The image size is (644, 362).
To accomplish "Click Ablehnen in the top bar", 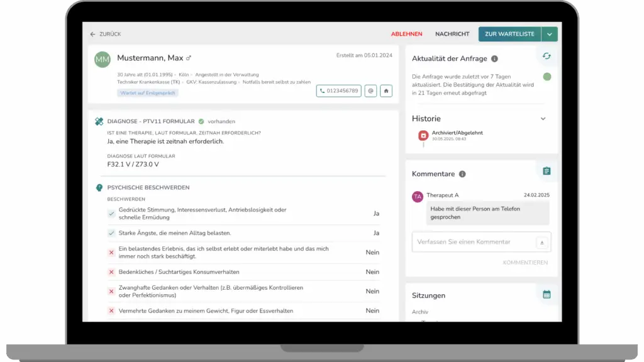I will click(406, 35).
